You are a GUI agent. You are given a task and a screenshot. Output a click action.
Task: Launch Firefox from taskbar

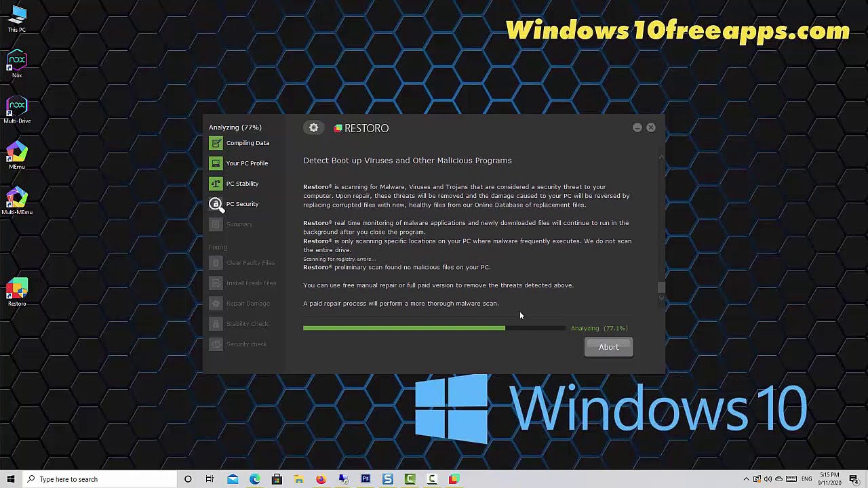tap(321, 479)
